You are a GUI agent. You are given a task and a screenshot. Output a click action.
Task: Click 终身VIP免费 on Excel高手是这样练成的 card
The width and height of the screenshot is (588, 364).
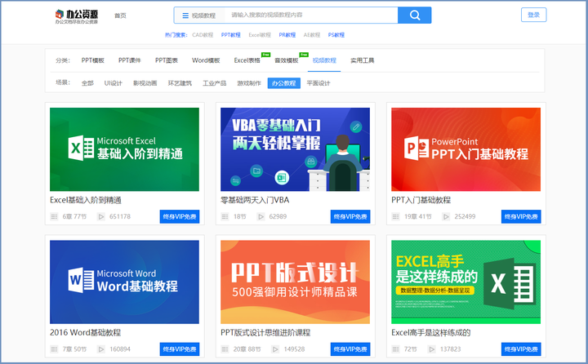(x=521, y=349)
